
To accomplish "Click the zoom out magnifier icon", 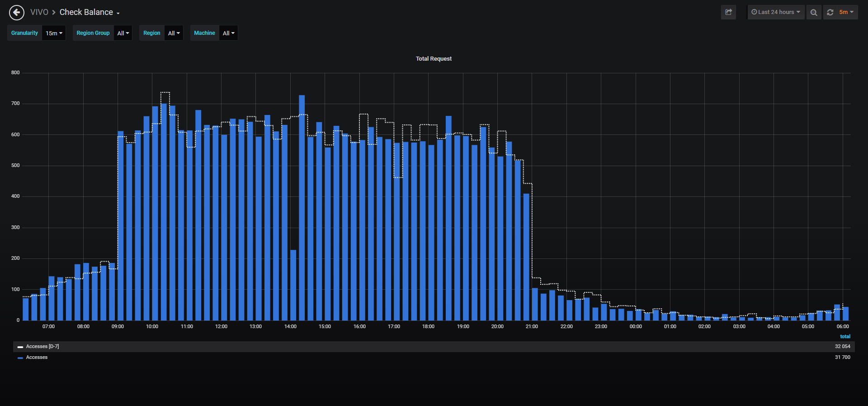I will 814,12.
